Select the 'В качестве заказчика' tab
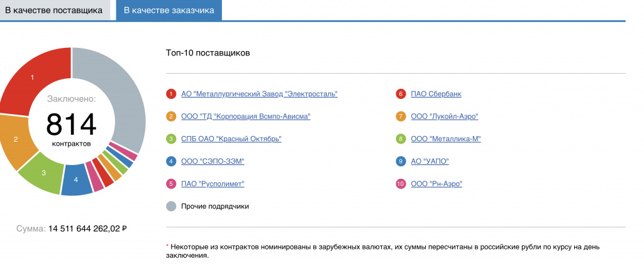Screen dimensions: 644x264 (169, 10)
